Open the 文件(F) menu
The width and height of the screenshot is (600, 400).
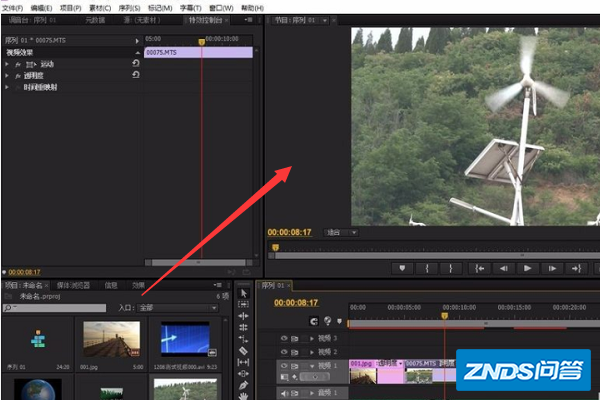click(x=12, y=8)
